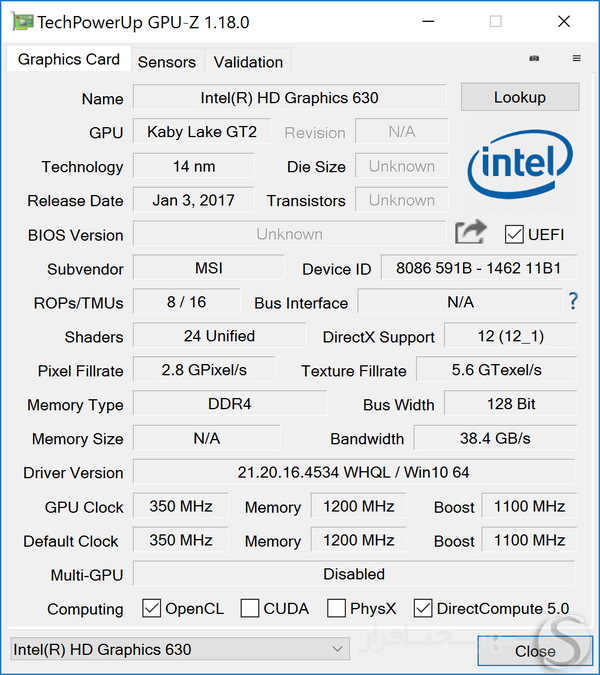This screenshot has width=600, height=675.
Task: Click the Driver Version text field
Action: pyautogui.click(x=354, y=472)
